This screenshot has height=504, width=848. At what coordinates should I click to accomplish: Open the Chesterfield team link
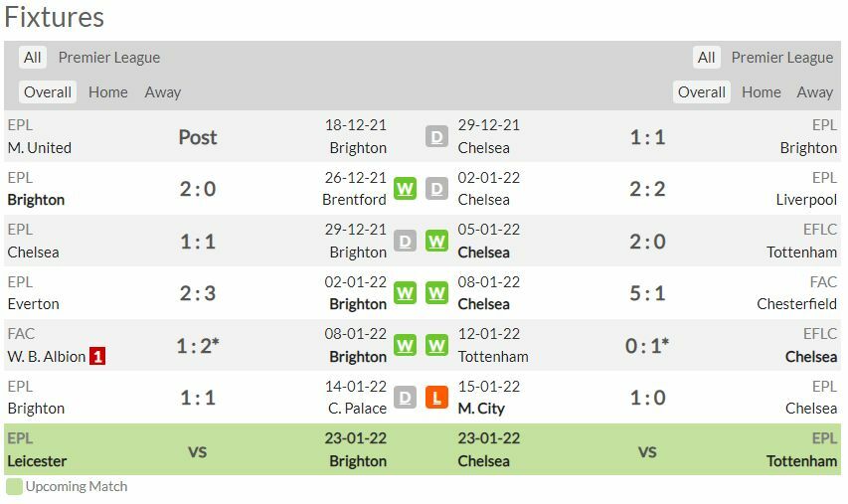(x=796, y=304)
